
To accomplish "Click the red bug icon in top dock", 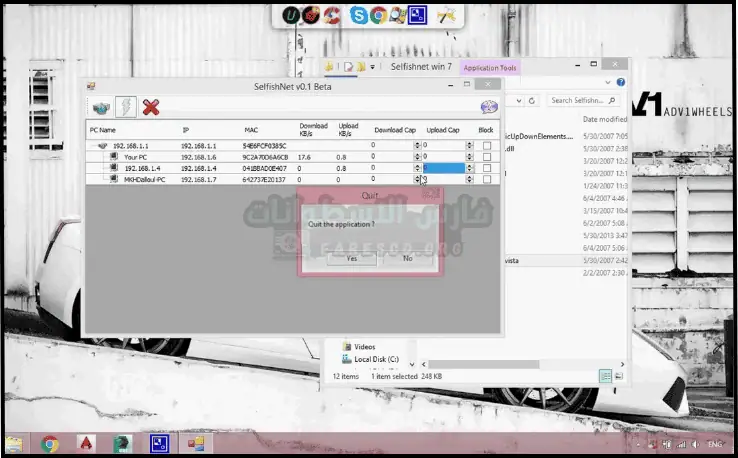I will point(311,16).
